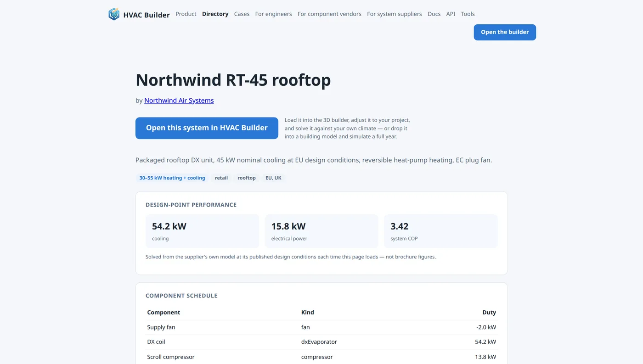Select the Supply fan row name
The height and width of the screenshot is (364, 643).
point(161,327)
